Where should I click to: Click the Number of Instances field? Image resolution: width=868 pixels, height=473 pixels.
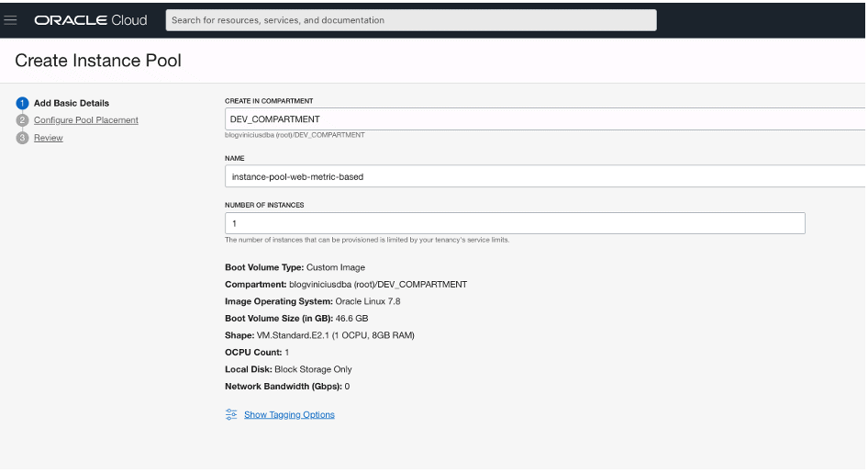click(514, 223)
